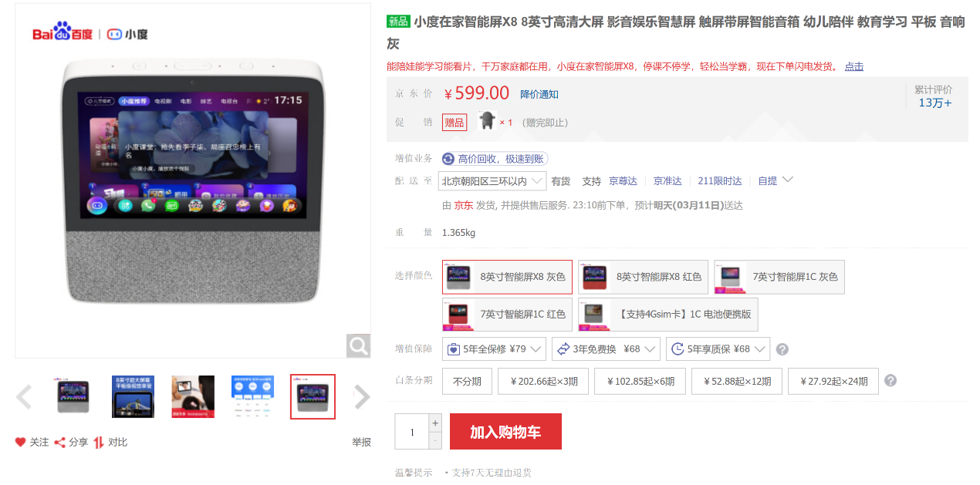The height and width of the screenshot is (485, 980).
Task: Click the 加入购物车 add to cart button
Action: coord(505,432)
